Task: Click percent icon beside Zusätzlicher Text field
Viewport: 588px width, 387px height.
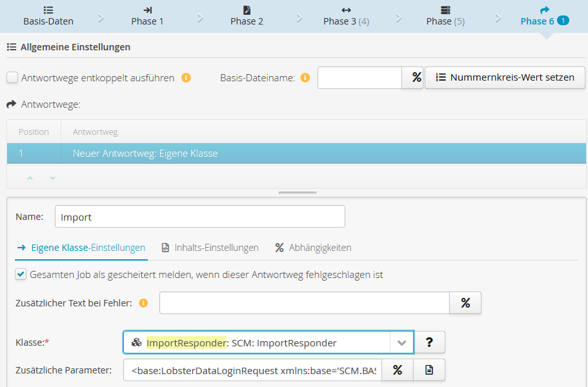Action: coord(465,303)
